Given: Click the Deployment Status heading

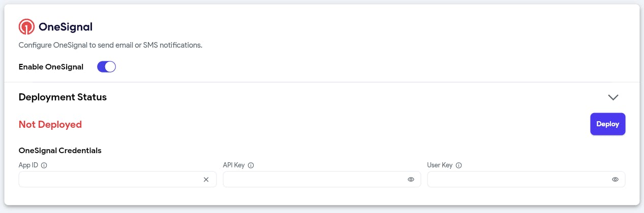Looking at the screenshot, I should click(x=63, y=97).
